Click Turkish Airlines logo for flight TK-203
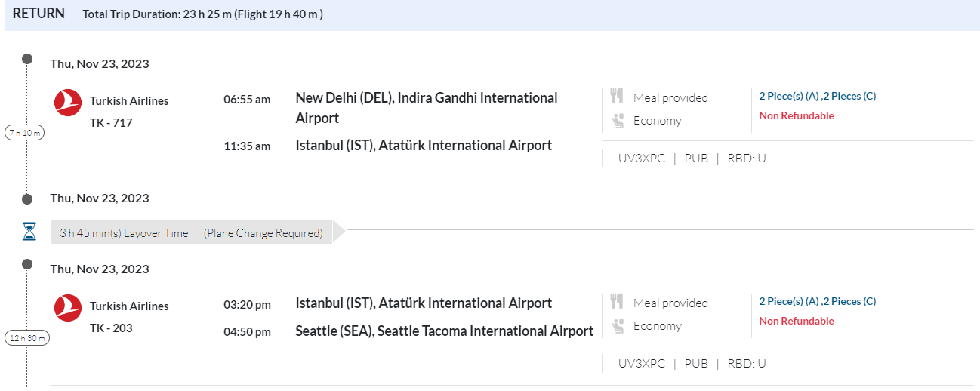 [x=68, y=307]
